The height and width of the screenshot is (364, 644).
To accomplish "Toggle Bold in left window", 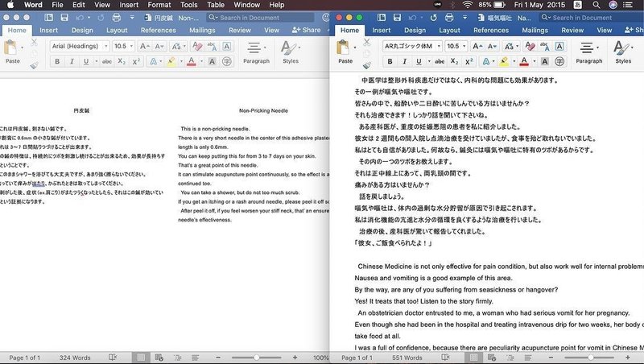I will click(57, 62).
